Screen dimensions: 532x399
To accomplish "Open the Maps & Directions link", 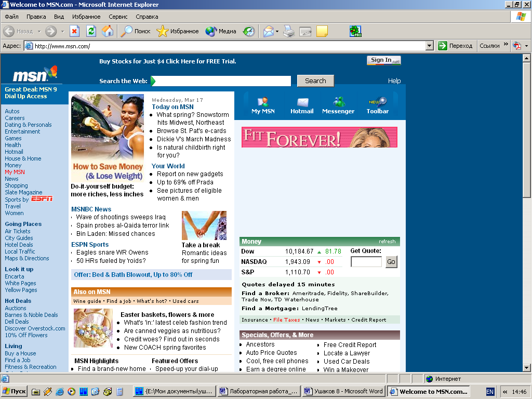I will pos(27,258).
